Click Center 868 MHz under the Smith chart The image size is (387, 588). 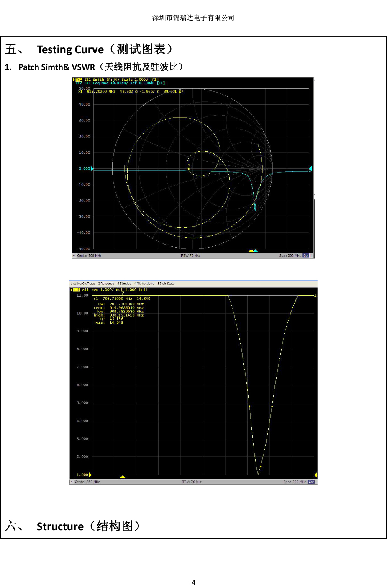coord(89,255)
